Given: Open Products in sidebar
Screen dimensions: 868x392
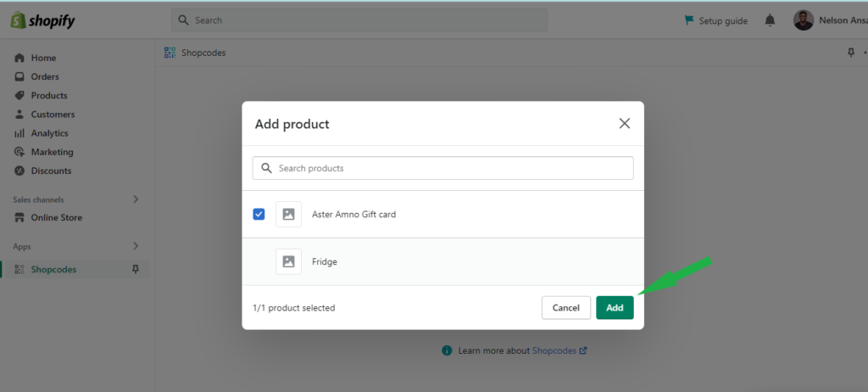Looking at the screenshot, I should (x=48, y=95).
